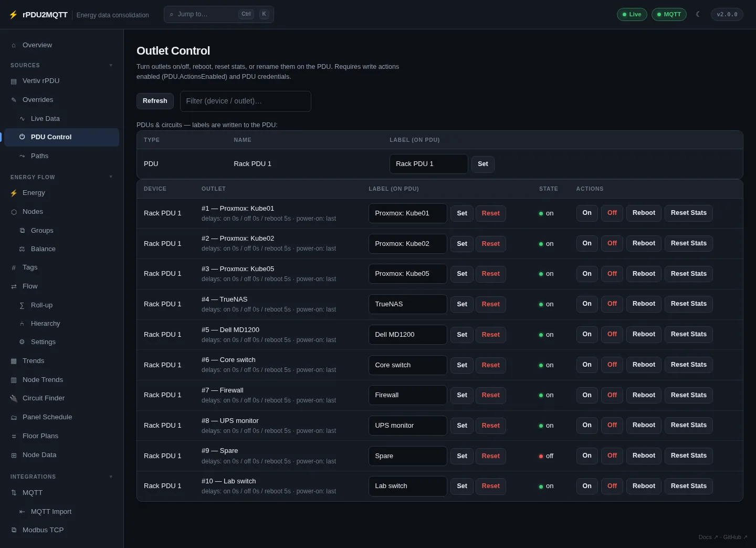Image resolution: width=756 pixels, height=548 pixels.
Task: Click the Refresh button
Action: [x=155, y=101]
